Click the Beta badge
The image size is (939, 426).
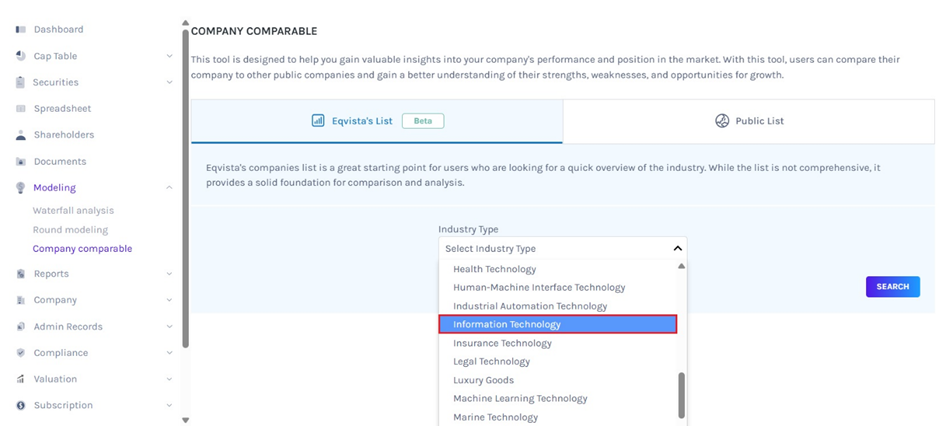point(423,120)
